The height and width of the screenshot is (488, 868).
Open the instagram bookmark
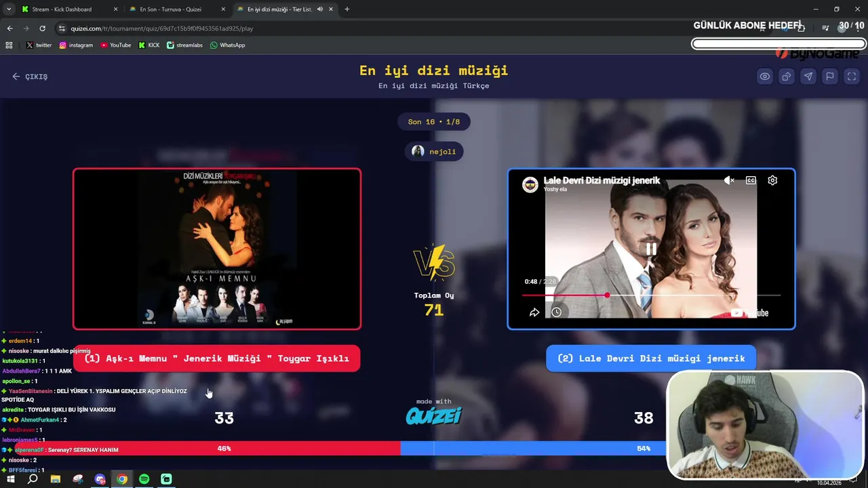click(75, 45)
